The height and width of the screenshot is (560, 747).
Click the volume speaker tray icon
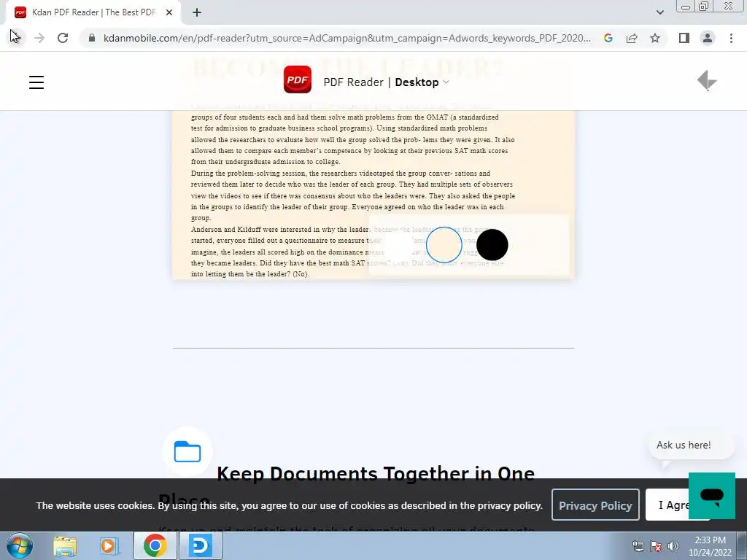coord(673,545)
